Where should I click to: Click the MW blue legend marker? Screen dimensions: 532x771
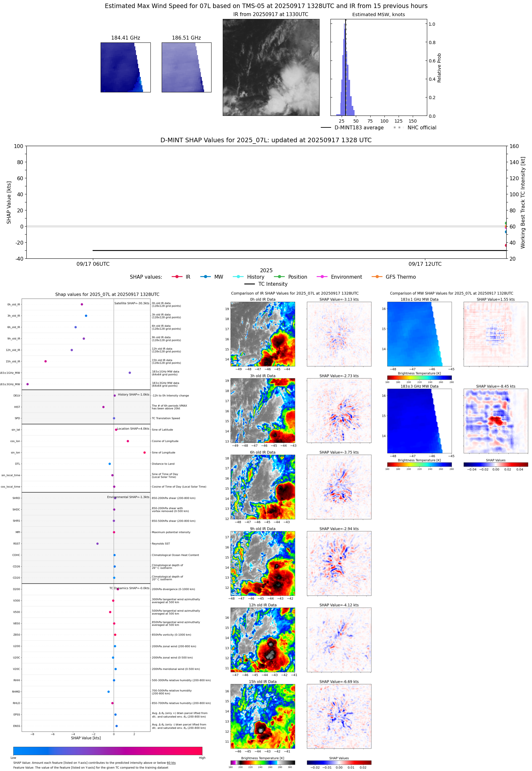pyautogui.click(x=206, y=276)
